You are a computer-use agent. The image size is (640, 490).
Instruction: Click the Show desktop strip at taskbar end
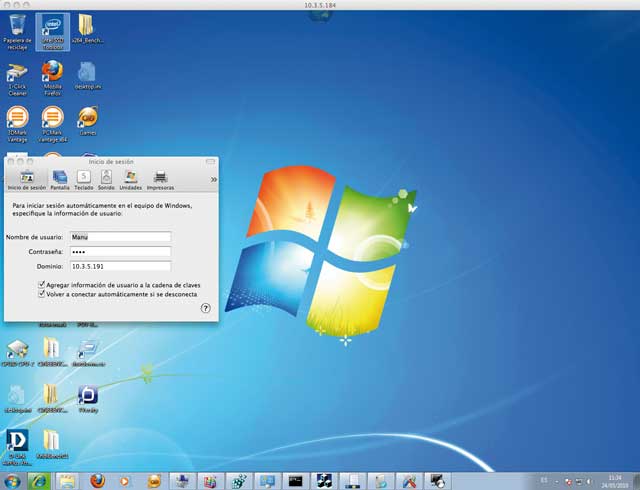[636, 481]
